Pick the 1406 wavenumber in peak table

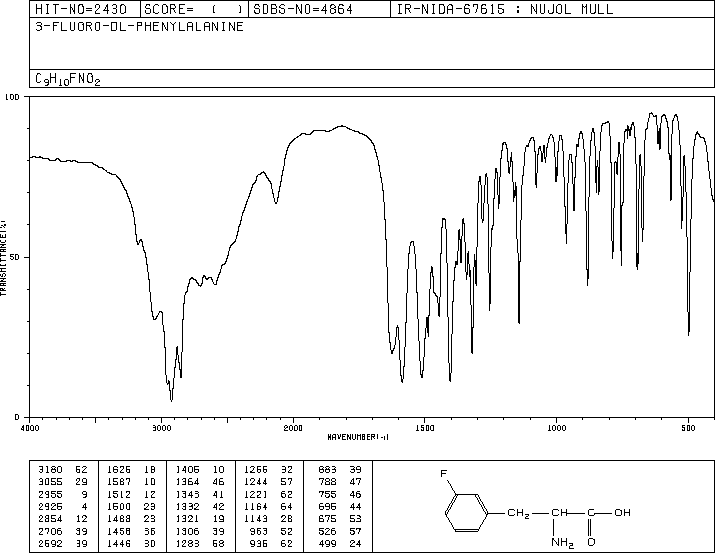tap(187, 470)
